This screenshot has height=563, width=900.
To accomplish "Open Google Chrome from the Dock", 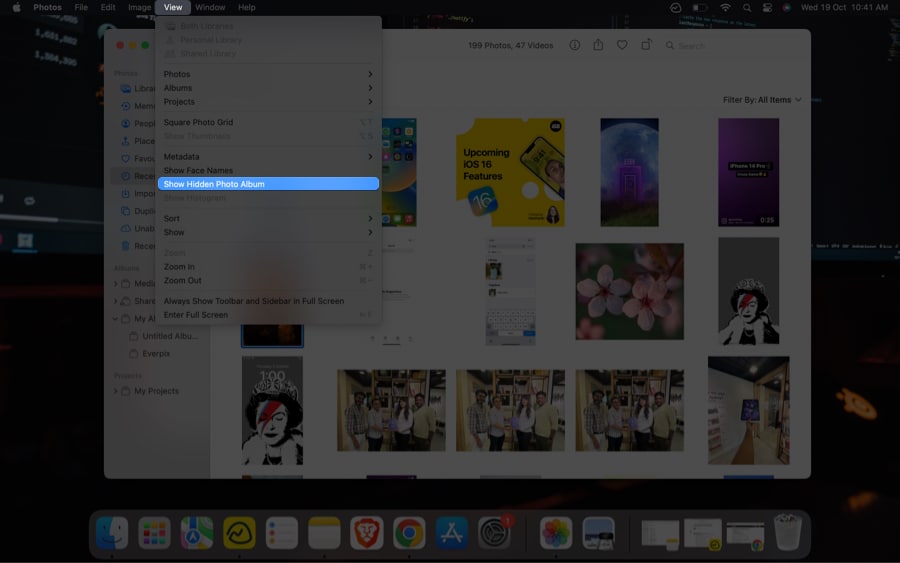I will click(409, 533).
